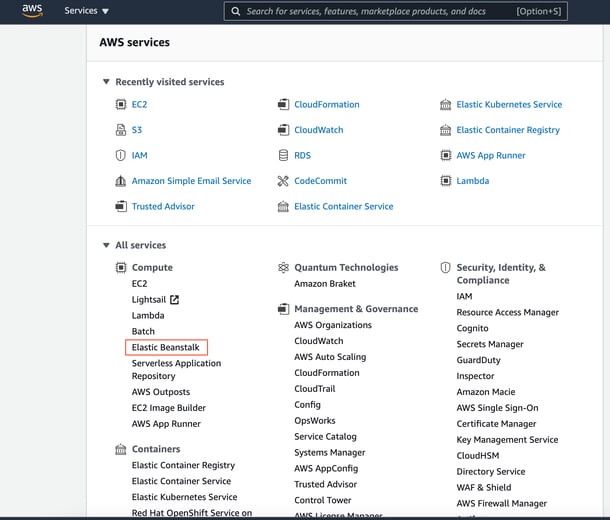The width and height of the screenshot is (610, 520).
Task: Click the AWS logo in the header
Action: click(x=32, y=11)
